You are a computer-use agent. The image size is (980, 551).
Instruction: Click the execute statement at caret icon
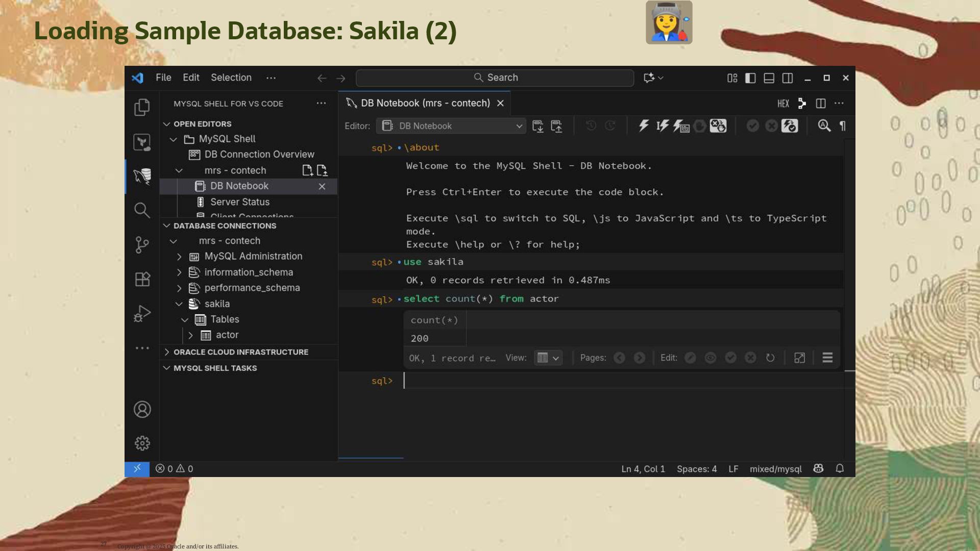tap(663, 126)
